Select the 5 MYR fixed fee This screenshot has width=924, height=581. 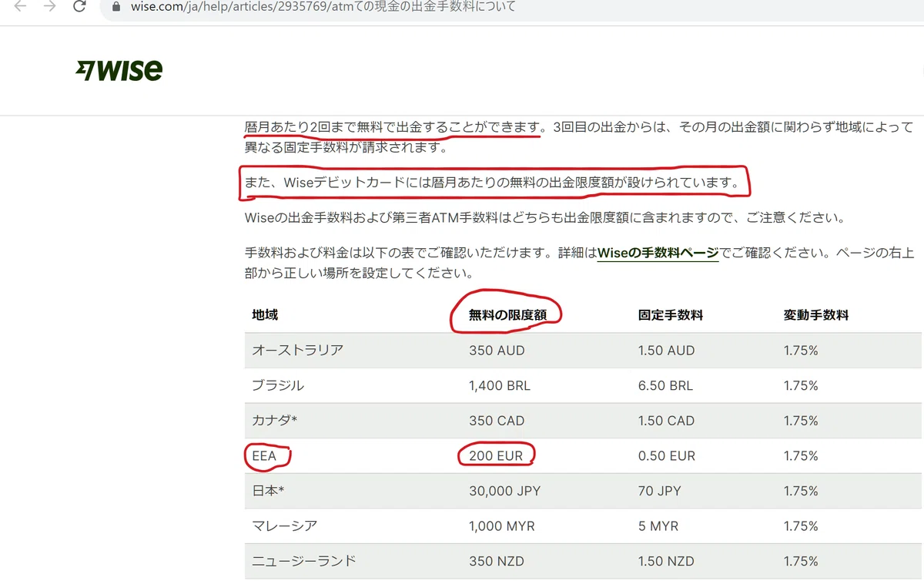coord(657,526)
